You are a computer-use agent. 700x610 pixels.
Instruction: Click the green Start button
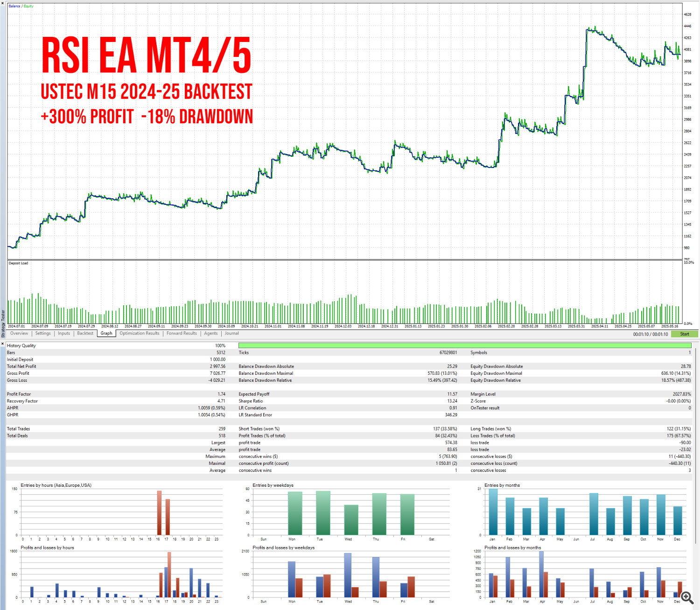click(x=685, y=334)
